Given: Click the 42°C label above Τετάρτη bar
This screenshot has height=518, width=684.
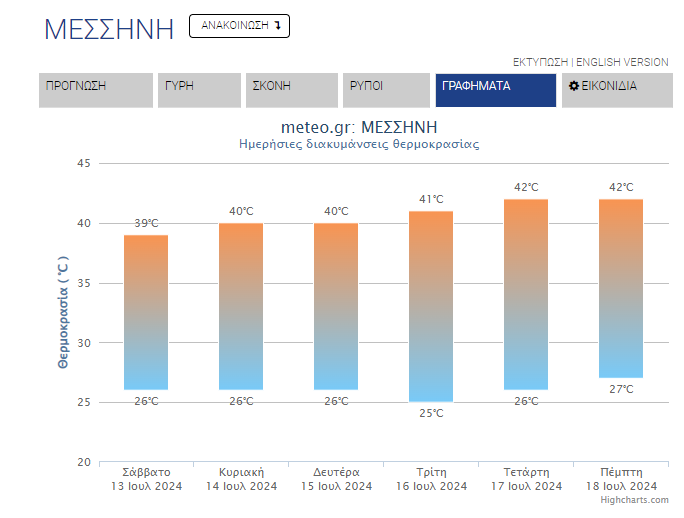Looking at the screenshot, I should tap(526, 187).
